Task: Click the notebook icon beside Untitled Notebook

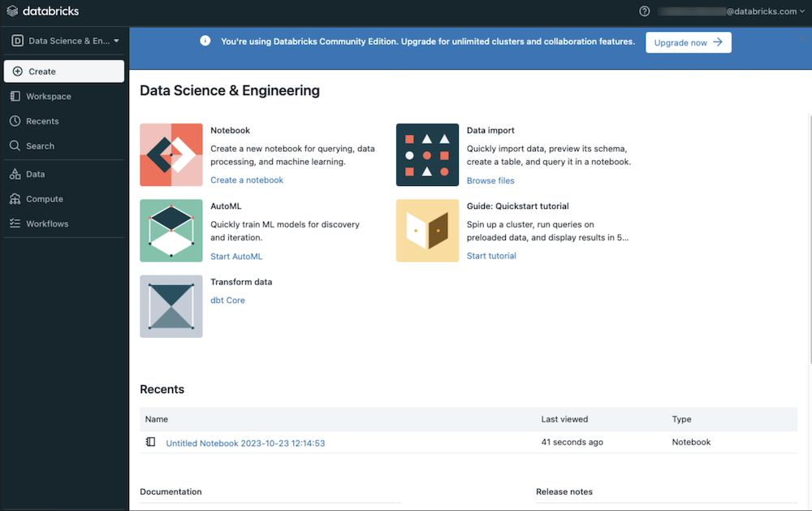Action: pos(151,442)
